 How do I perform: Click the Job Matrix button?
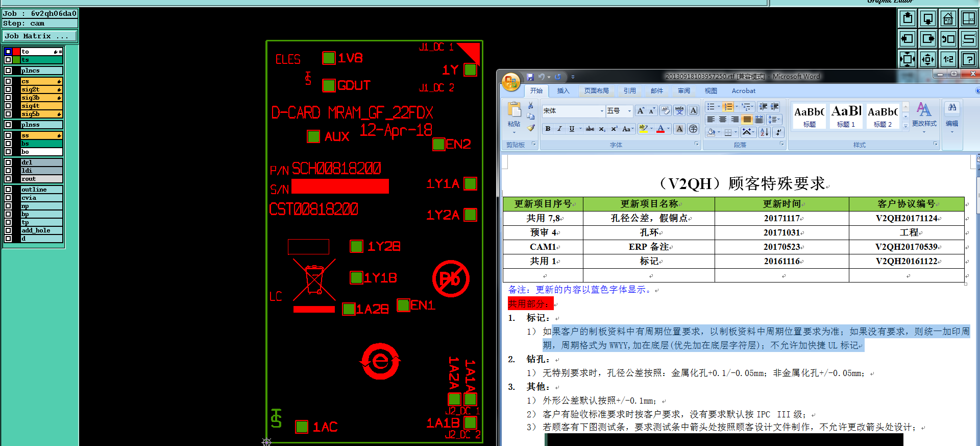39,36
